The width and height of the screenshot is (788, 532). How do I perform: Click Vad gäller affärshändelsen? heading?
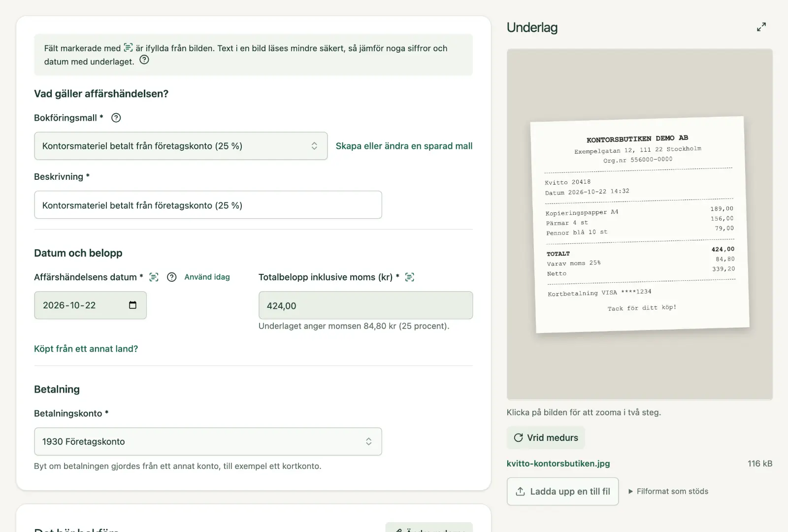(x=101, y=94)
